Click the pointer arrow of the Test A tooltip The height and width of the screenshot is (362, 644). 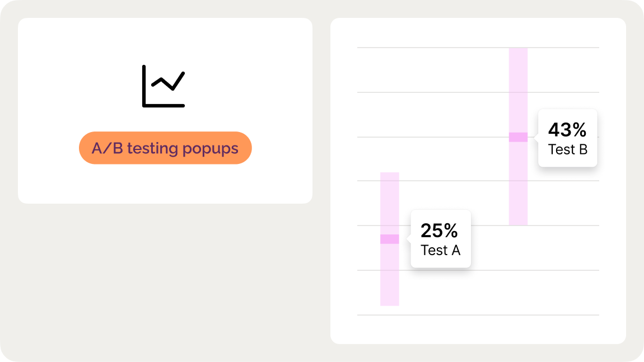pyautogui.click(x=408, y=239)
